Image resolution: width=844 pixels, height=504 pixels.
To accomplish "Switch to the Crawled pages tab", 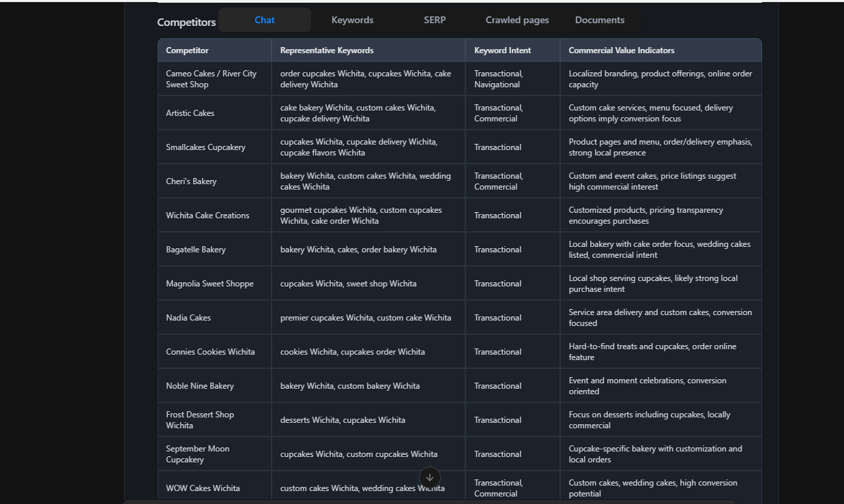I will [516, 20].
